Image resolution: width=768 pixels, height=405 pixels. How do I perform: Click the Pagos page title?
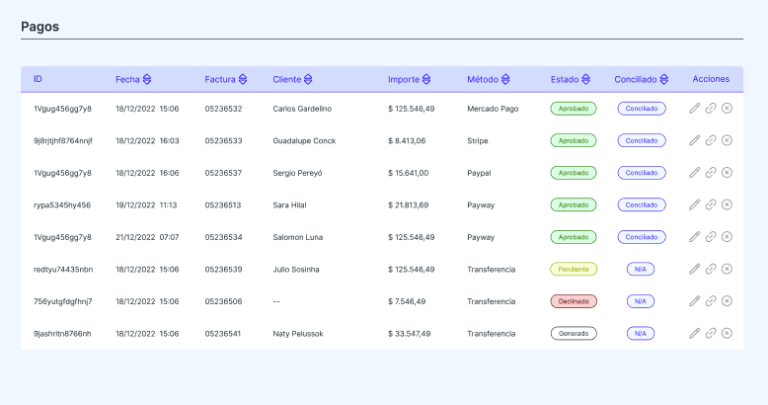(40, 27)
